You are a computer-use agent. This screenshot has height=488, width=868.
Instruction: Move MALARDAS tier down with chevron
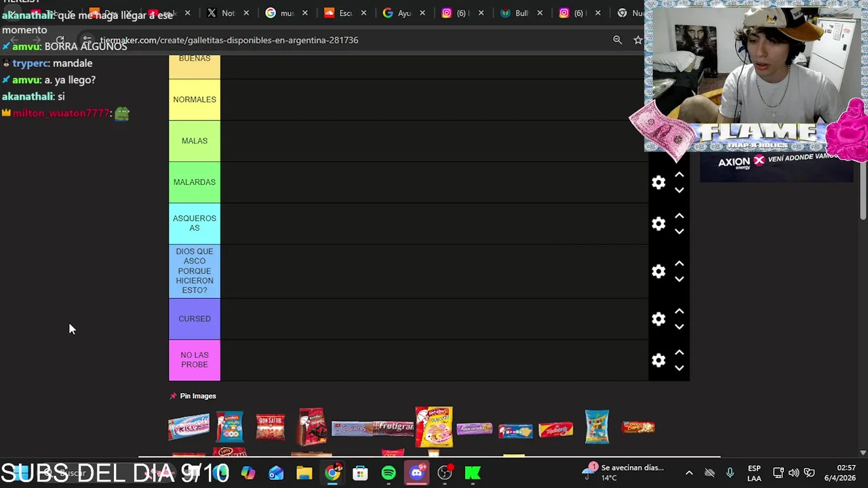tap(679, 190)
